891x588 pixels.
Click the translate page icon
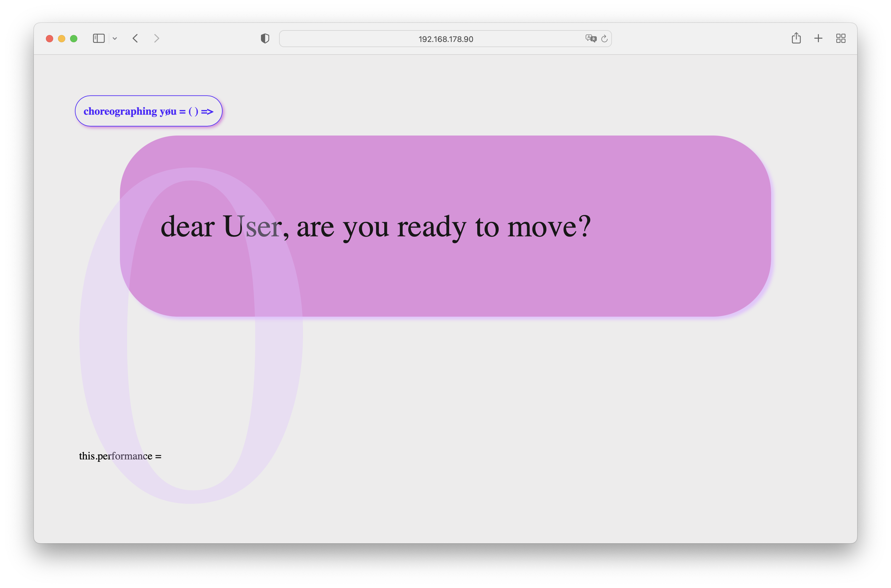point(591,38)
